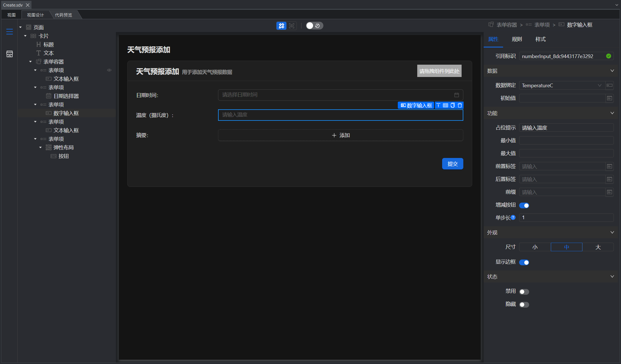621x364 pixels.
Task: Select size 大 option
Action: [x=598, y=247]
